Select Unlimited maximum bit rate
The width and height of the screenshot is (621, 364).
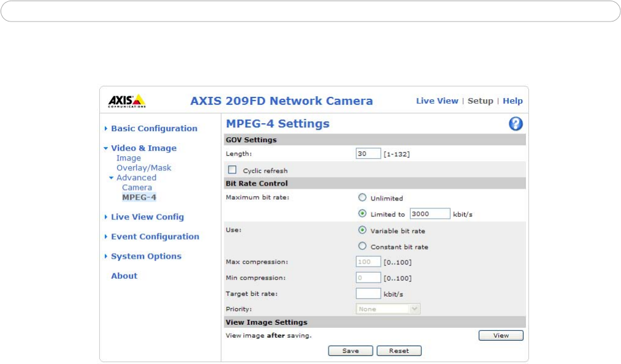pos(362,198)
